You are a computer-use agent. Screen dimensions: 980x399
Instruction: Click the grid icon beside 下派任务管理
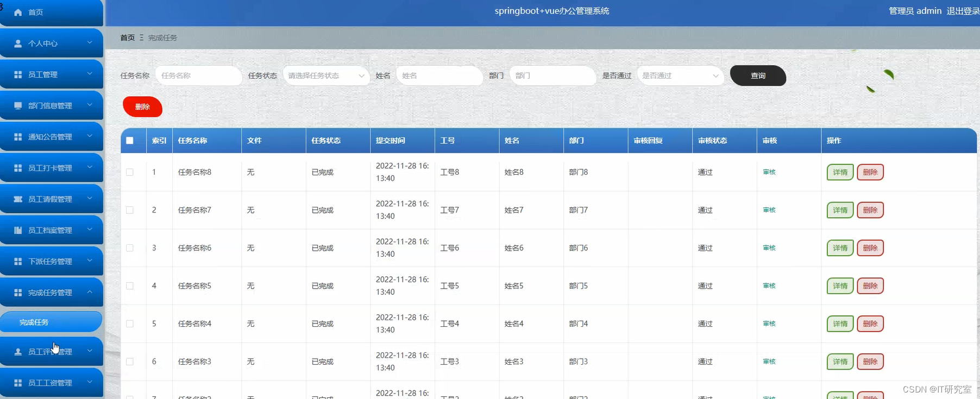click(x=18, y=261)
